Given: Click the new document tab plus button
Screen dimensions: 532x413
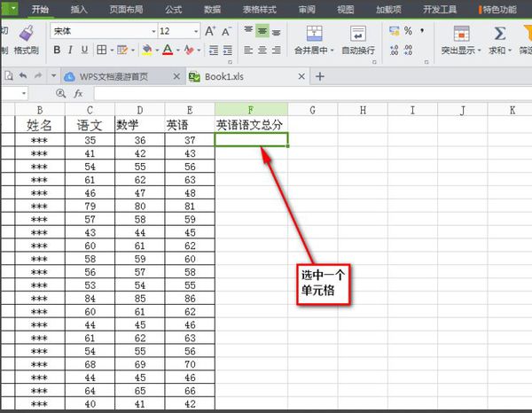Looking at the screenshot, I should 319,76.
